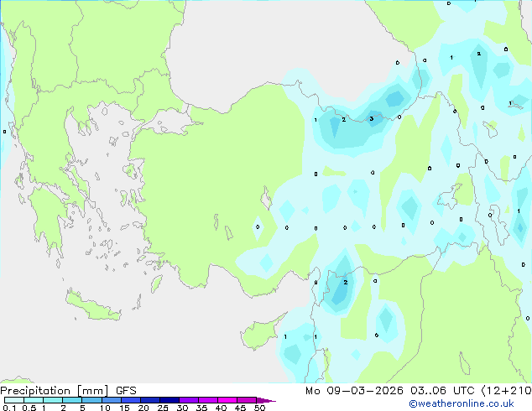Viewport: 532px width, 411px height.
Task: Click the 0.1–0.5 mm legend color swatch
Action: pyautogui.click(x=14, y=400)
